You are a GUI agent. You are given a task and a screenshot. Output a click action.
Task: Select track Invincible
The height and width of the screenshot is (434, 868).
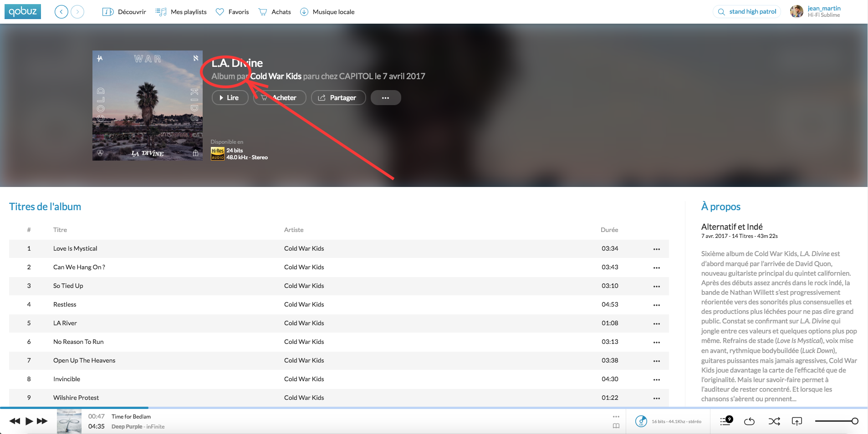339,379
